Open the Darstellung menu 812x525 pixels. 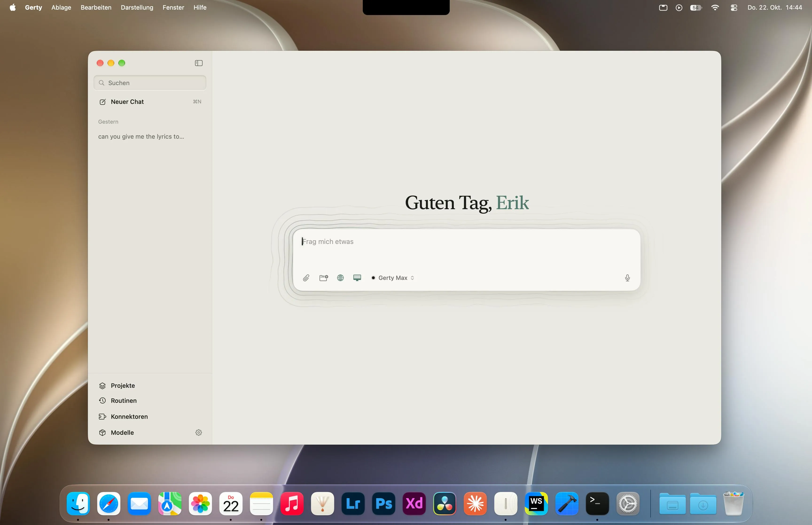(x=137, y=8)
